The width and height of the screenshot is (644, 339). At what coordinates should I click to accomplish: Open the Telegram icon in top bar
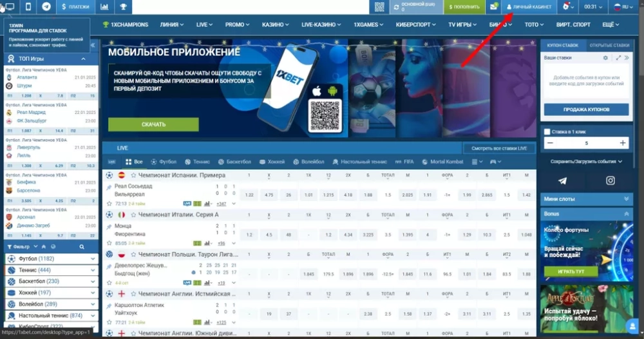point(46,6)
